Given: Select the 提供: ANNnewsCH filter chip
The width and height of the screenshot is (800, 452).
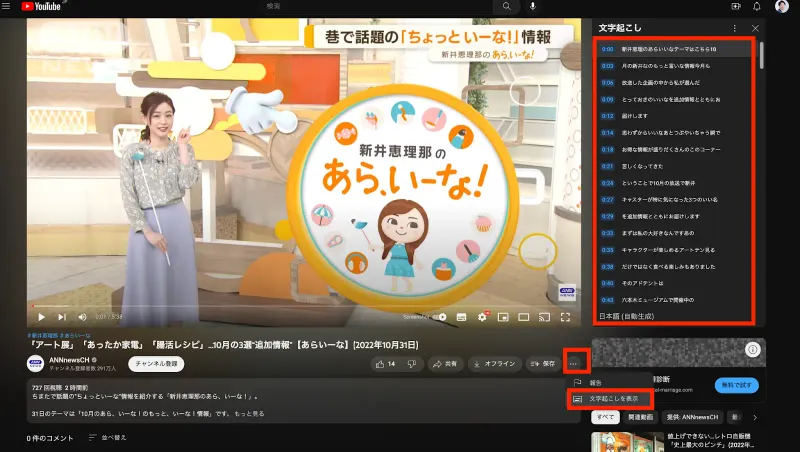Looking at the screenshot, I should click(x=693, y=417).
